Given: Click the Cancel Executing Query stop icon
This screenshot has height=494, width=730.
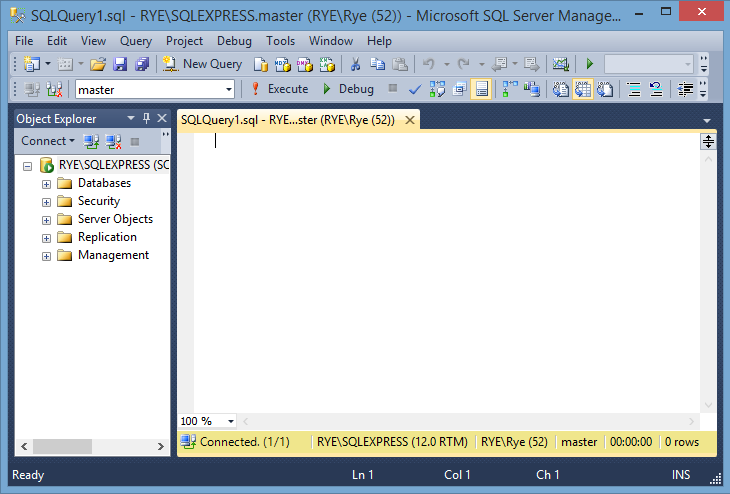Looking at the screenshot, I should click(393, 88).
